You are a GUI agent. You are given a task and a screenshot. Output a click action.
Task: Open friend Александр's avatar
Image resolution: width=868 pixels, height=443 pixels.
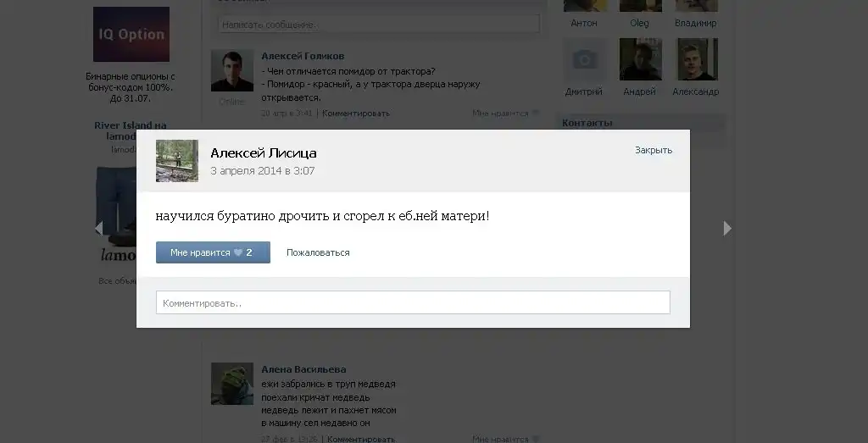[x=697, y=59]
